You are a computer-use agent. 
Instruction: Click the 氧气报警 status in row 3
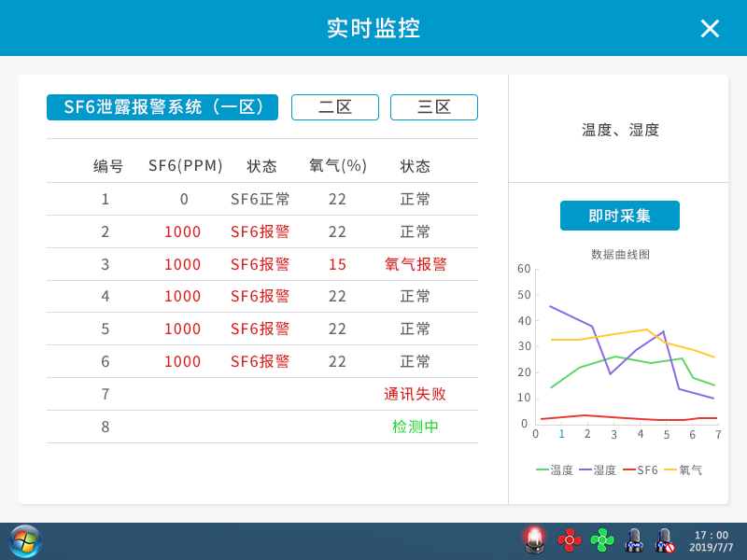[416, 264]
